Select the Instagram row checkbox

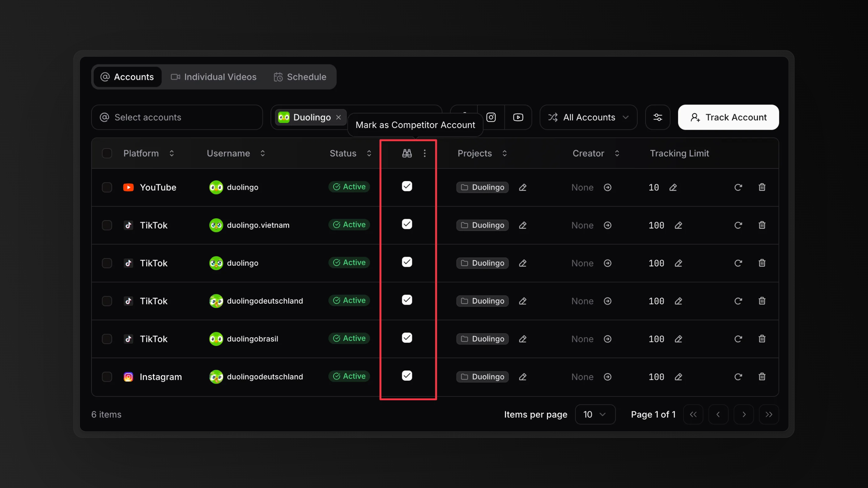tap(107, 377)
